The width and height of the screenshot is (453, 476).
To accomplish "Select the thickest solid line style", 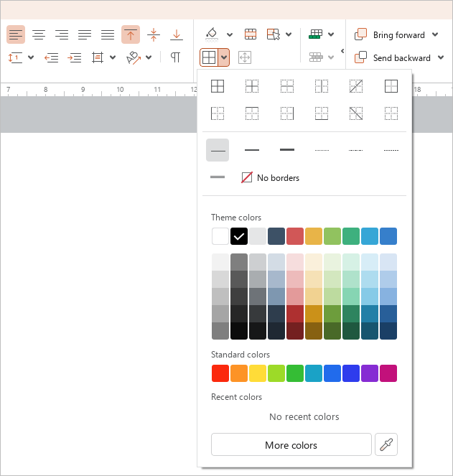I will click(287, 150).
